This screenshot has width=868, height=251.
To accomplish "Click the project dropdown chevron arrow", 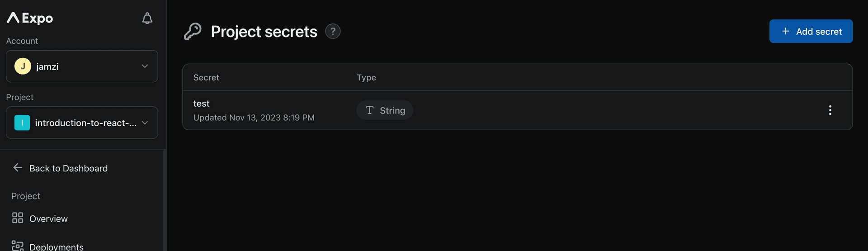I will click(x=145, y=123).
